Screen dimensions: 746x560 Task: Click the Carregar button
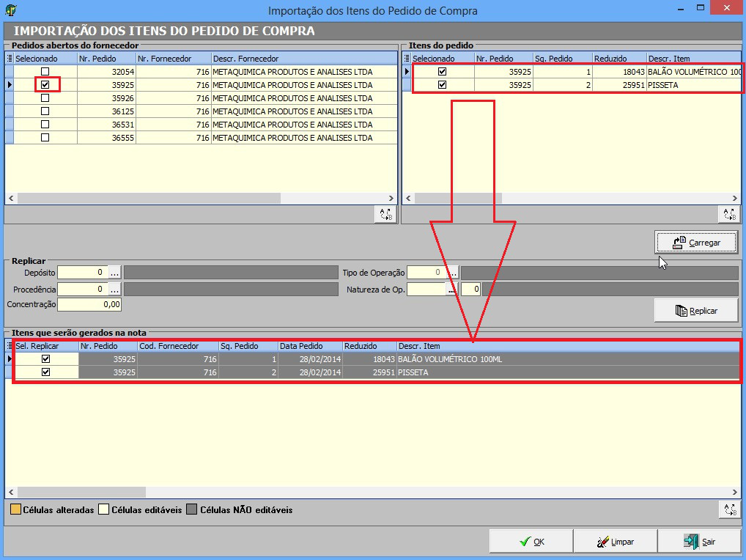[695, 242]
